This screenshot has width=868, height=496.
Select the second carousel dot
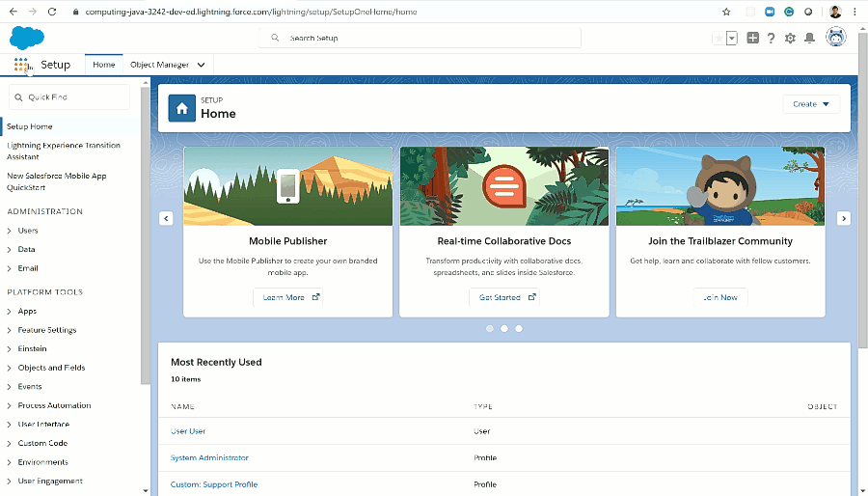(x=503, y=328)
